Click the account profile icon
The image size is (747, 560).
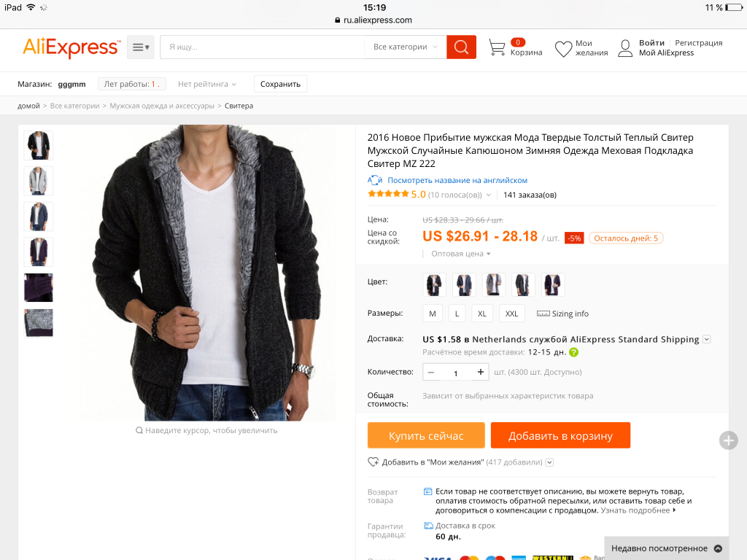[x=625, y=49]
